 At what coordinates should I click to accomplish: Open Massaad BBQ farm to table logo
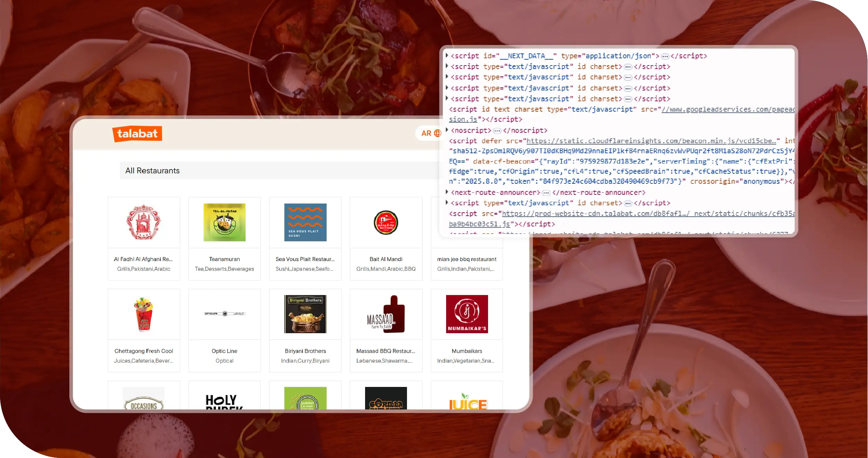tap(386, 314)
